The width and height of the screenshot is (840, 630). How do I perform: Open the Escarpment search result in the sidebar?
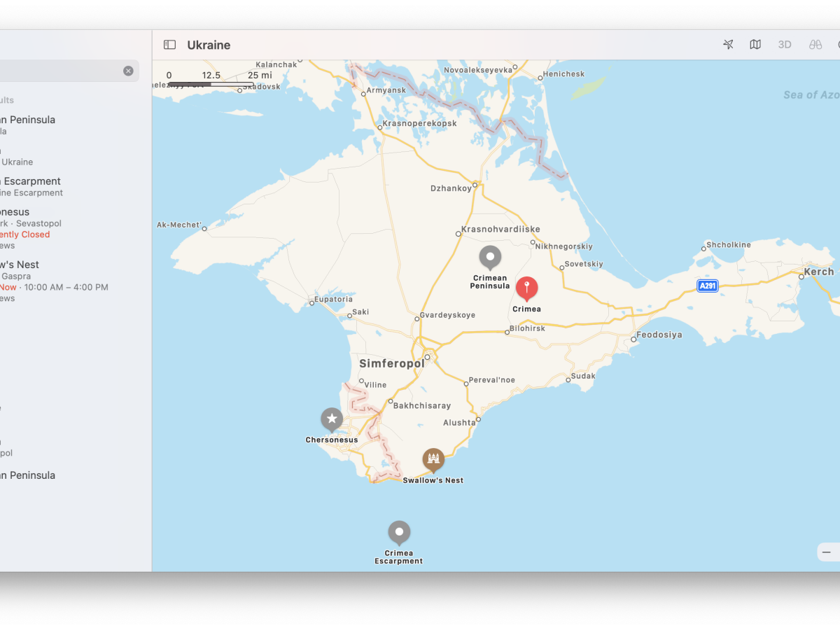31,181
